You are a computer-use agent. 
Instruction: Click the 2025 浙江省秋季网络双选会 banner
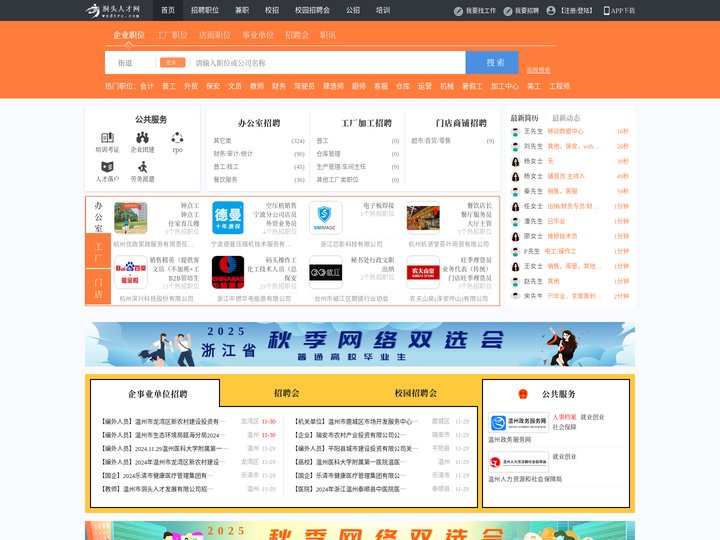click(x=360, y=344)
